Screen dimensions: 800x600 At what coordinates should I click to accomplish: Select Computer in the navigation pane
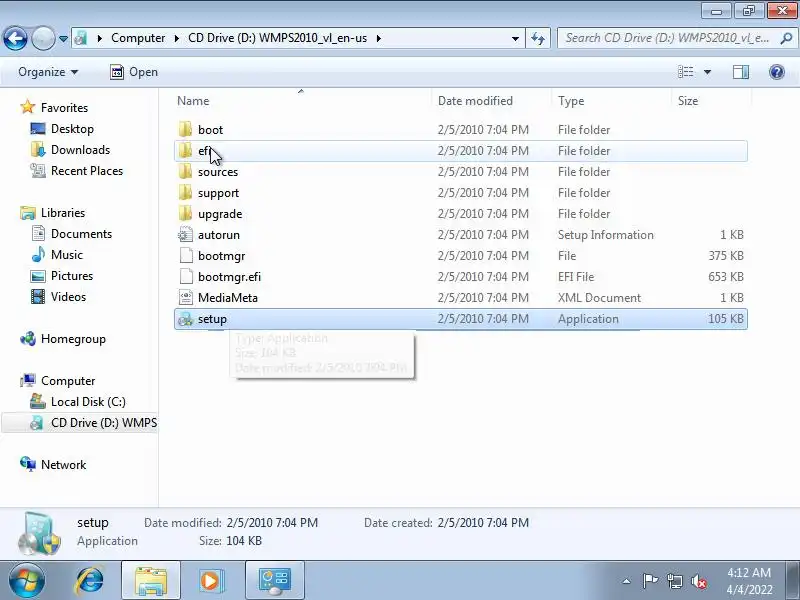point(68,381)
